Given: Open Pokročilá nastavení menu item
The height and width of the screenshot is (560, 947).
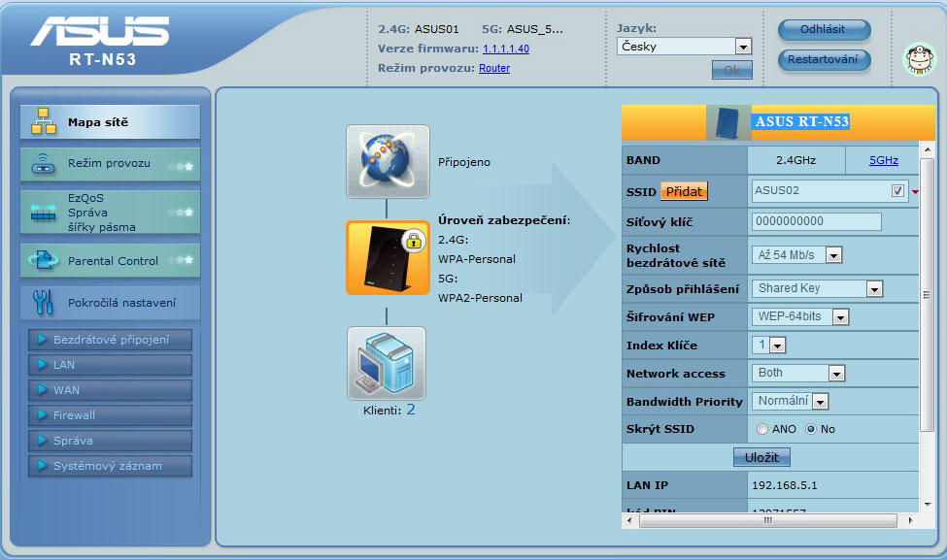Looking at the screenshot, I should 110,303.
